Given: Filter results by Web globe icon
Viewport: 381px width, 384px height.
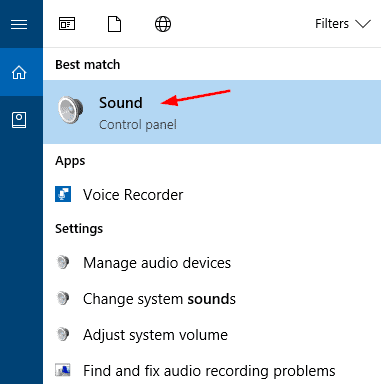Looking at the screenshot, I should point(163,24).
